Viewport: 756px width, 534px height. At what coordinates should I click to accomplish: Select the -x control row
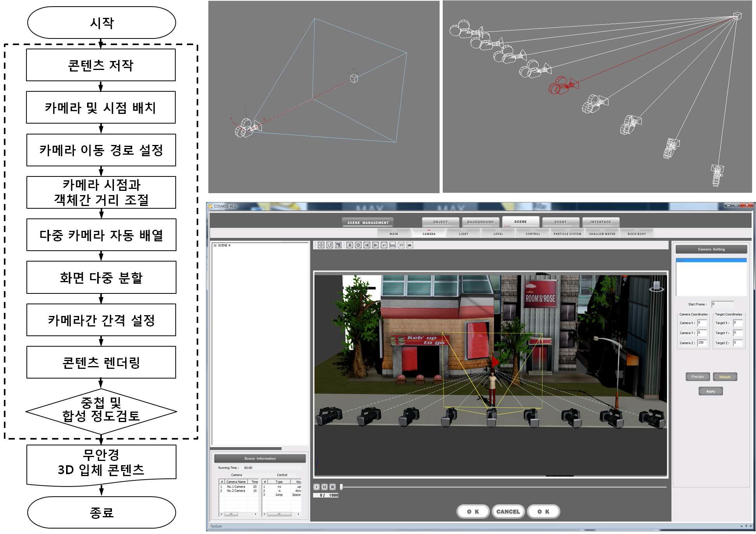[282, 490]
